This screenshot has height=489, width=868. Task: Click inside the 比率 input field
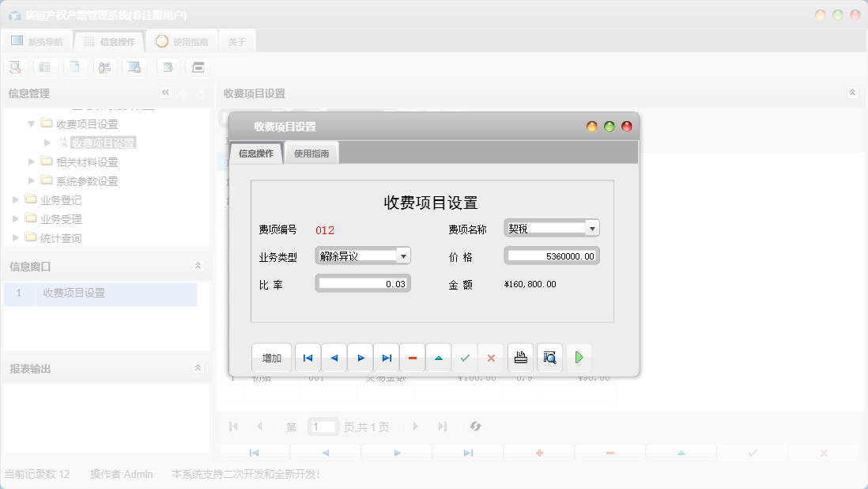pyautogui.click(x=362, y=282)
